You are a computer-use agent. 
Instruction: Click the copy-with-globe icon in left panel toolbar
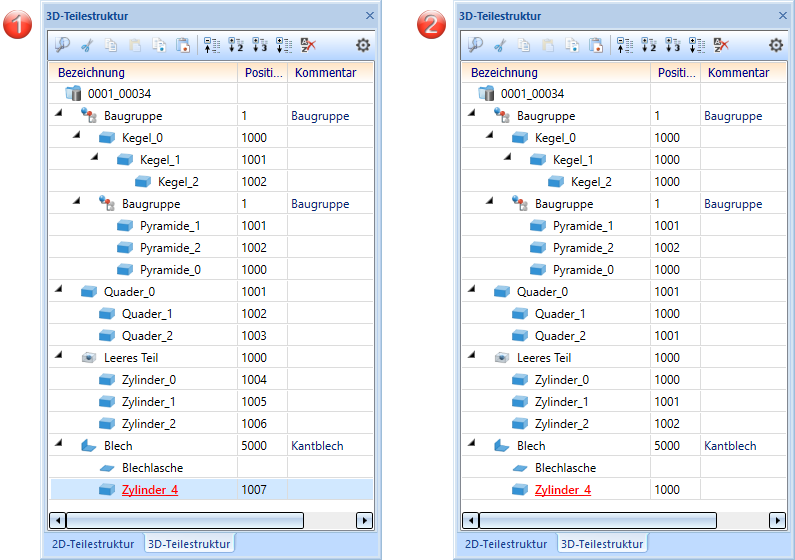point(159,45)
